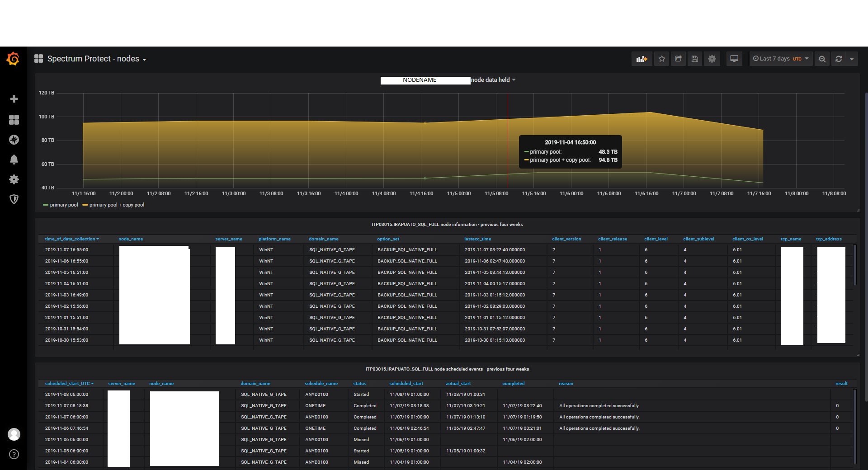Screen dimensions: 868x470
Task: Click the Grafana logo home icon
Action: point(13,59)
